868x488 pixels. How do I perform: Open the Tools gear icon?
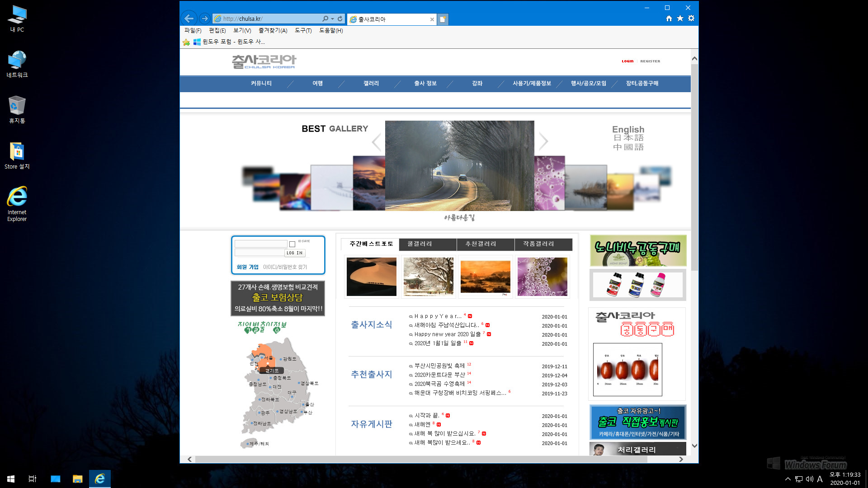pos(691,19)
